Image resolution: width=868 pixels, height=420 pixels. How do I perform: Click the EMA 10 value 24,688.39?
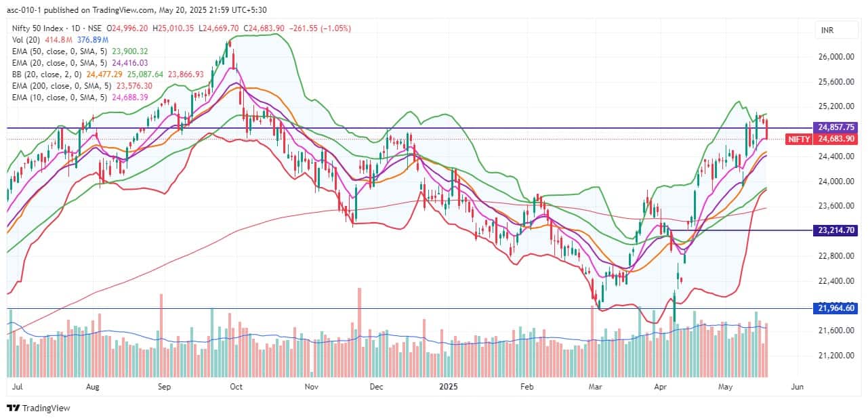coord(131,98)
